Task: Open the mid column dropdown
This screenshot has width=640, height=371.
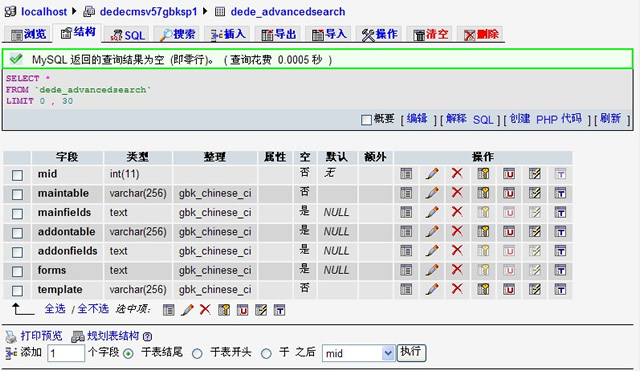Action: coord(359,353)
